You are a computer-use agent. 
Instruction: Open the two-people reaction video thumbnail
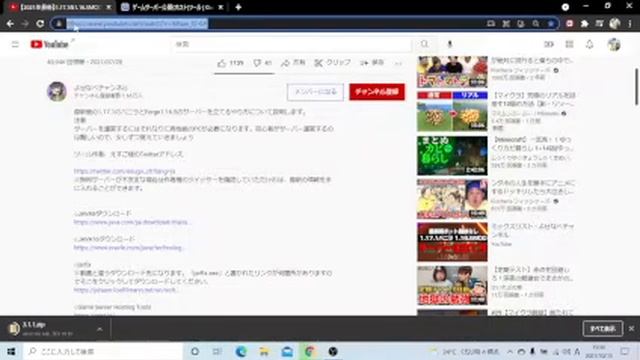tap(452, 285)
